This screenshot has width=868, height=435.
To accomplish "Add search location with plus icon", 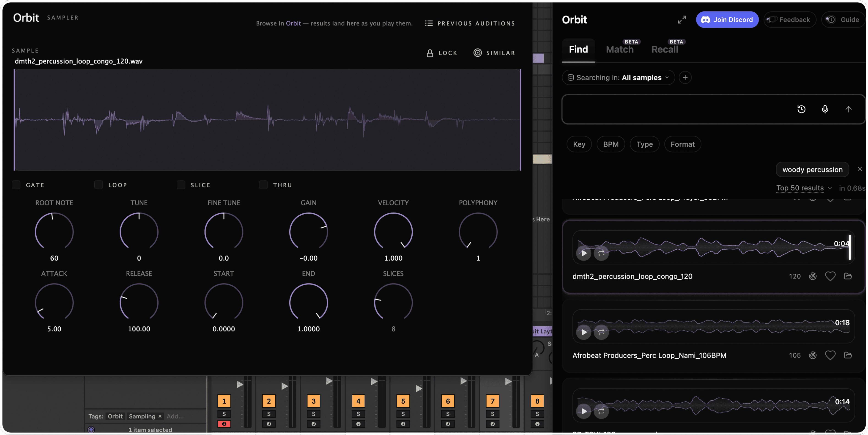I will pyautogui.click(x=685, y=77).
